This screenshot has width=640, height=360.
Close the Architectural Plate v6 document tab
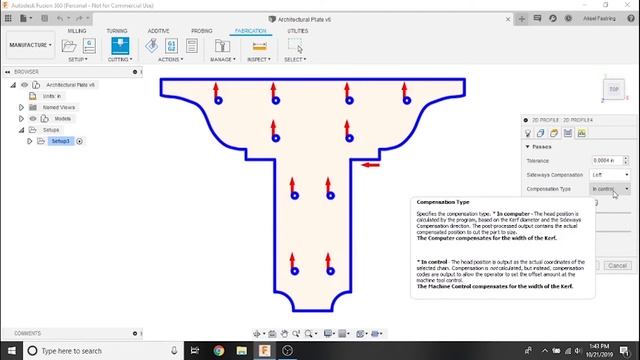pyautogui.click(x=508, y=19)
